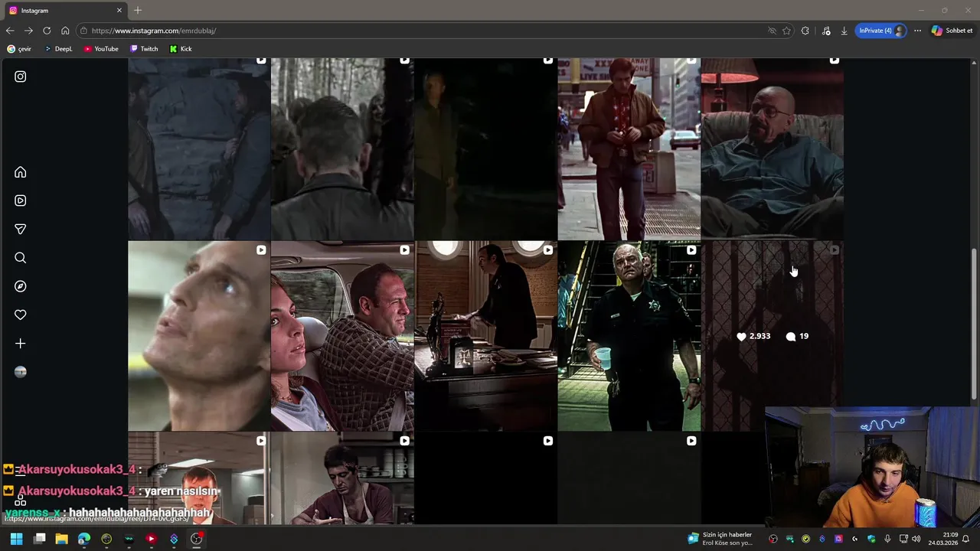Open Kick bookmark
The image size is (980, 551).
pyautogui.click(x=181, y=49)
